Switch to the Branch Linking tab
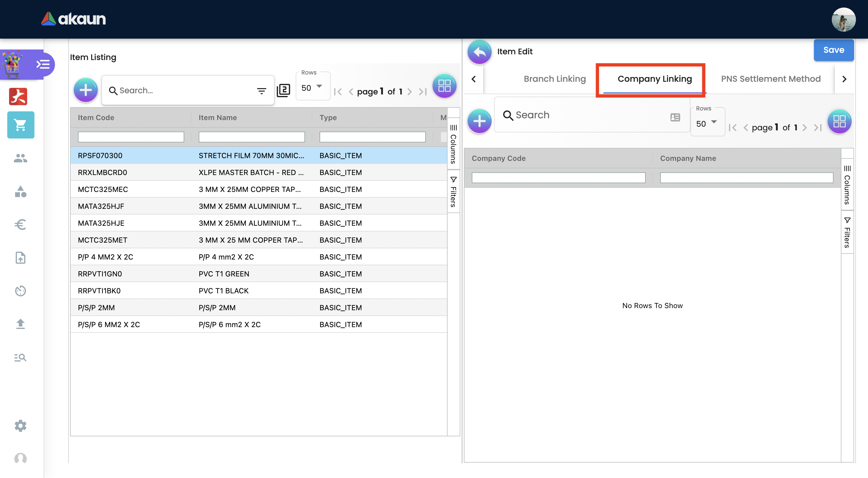 555,79
